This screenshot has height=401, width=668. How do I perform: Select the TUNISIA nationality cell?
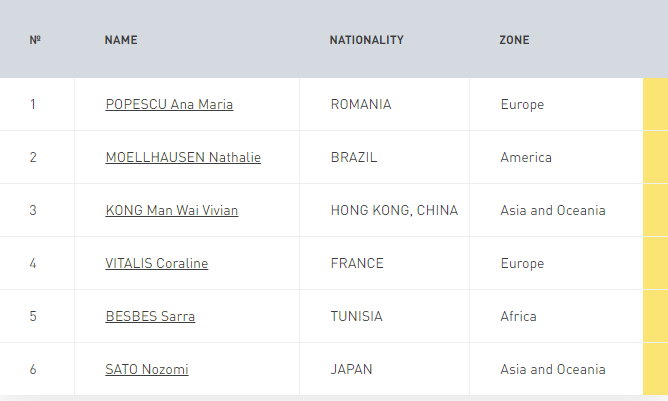[x=356, y=316]
